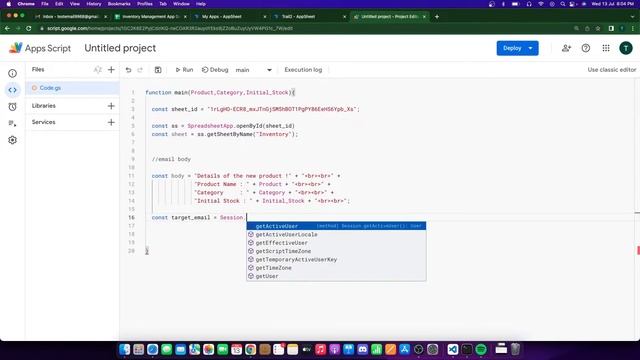Select the Code.gs file

click(72, 88)
